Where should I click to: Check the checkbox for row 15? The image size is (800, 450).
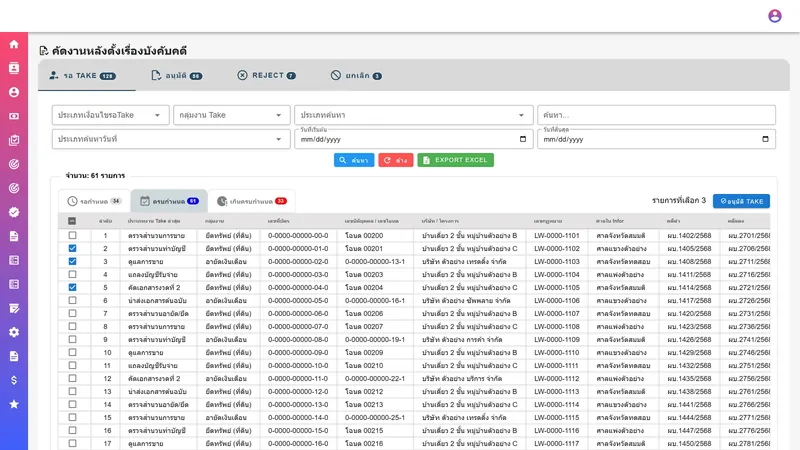pos(72,417)
